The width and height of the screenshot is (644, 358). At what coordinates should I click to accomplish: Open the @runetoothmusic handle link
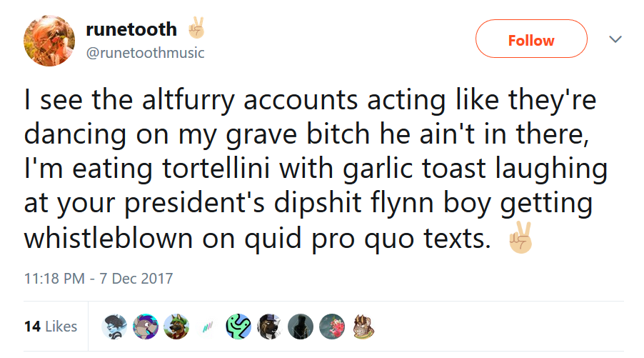(145, 53)
